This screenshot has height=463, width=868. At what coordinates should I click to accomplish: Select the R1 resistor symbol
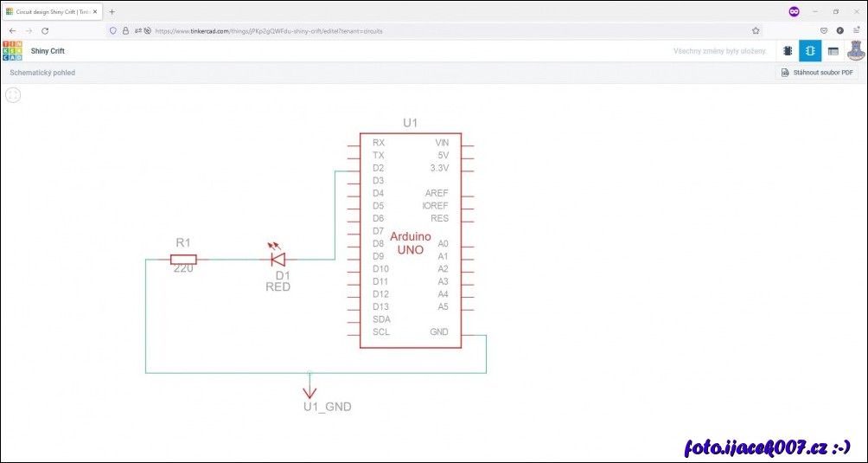click(x=183, y=259)
